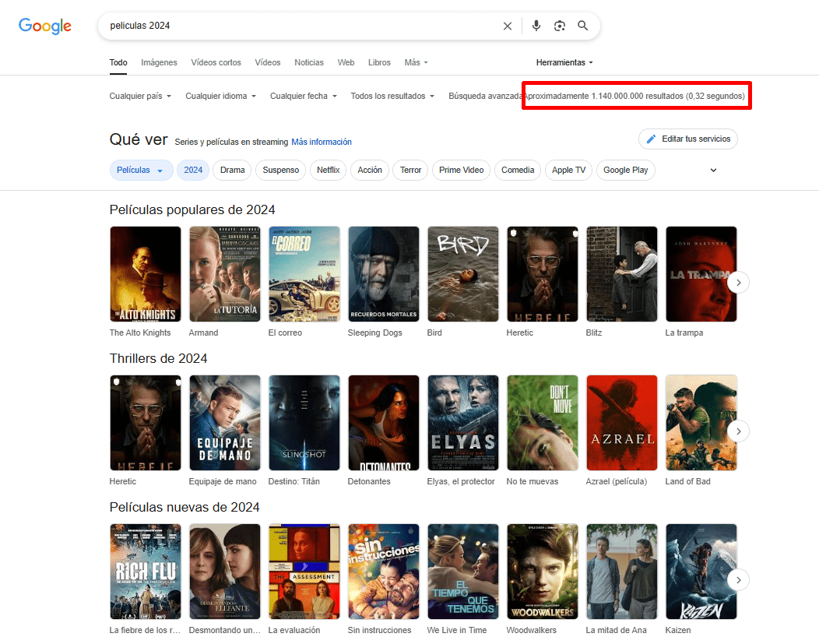
Task: Open the Cualquier fecha filter
Action: click(304, 96)
